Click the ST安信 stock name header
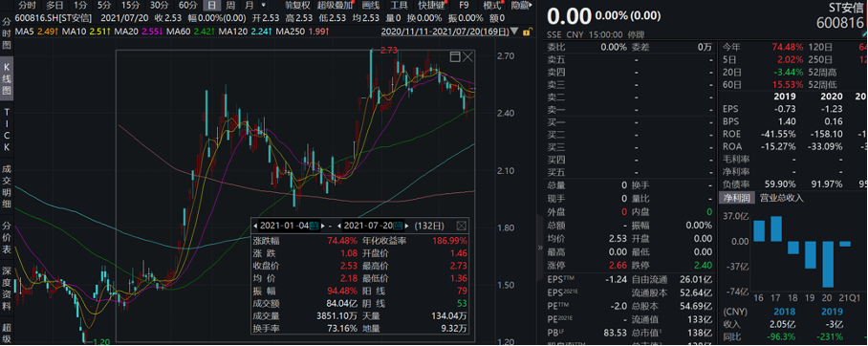Viewport: 868px width, 346px height. click(x=845, y=8)
